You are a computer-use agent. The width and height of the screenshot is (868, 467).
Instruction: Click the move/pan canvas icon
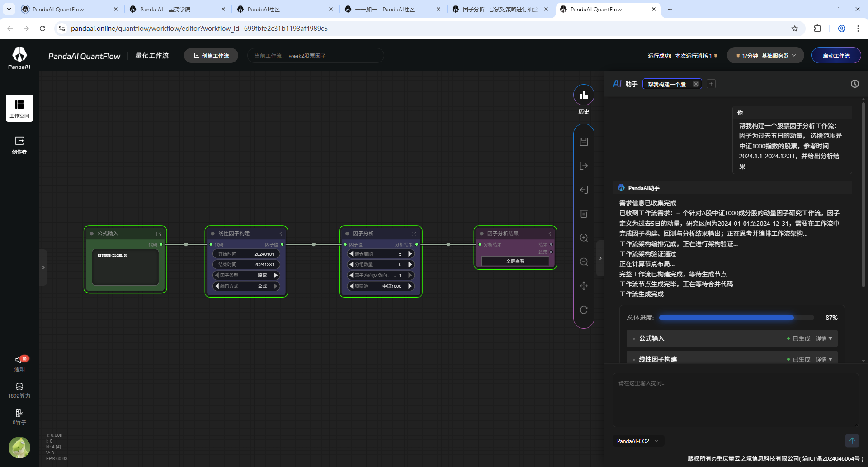[584, 286]
